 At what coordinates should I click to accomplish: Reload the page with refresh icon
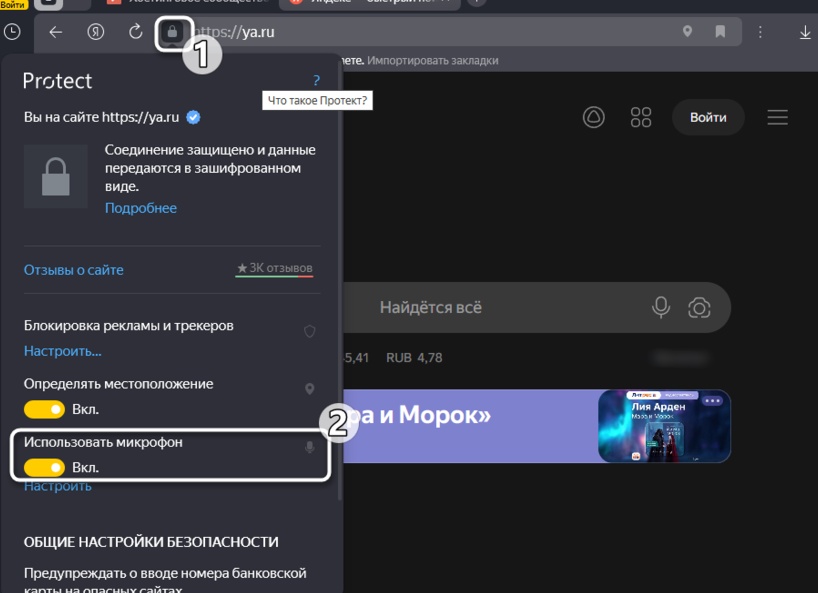coord(136,32)
